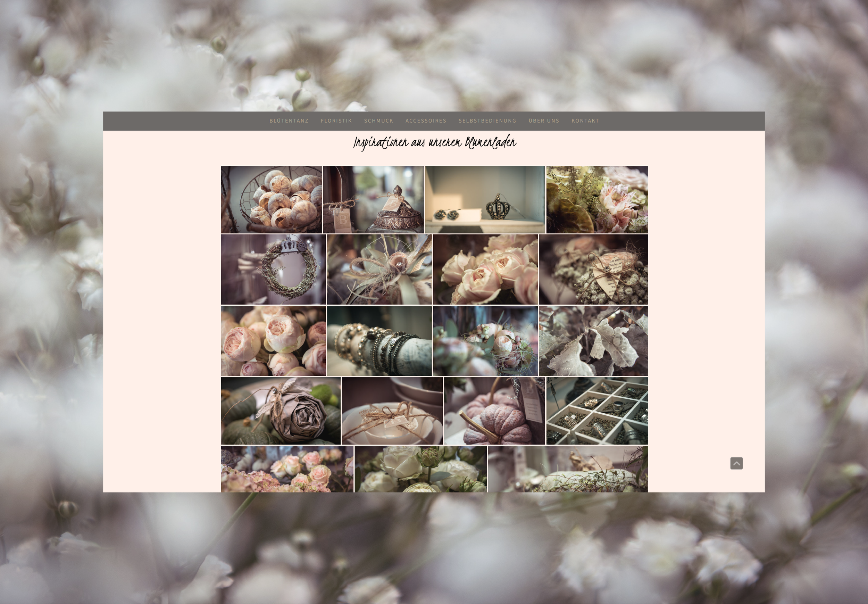Open the snail shells basket photo
868x604 pixels.
pyautogui.click(x=271, y=199)
